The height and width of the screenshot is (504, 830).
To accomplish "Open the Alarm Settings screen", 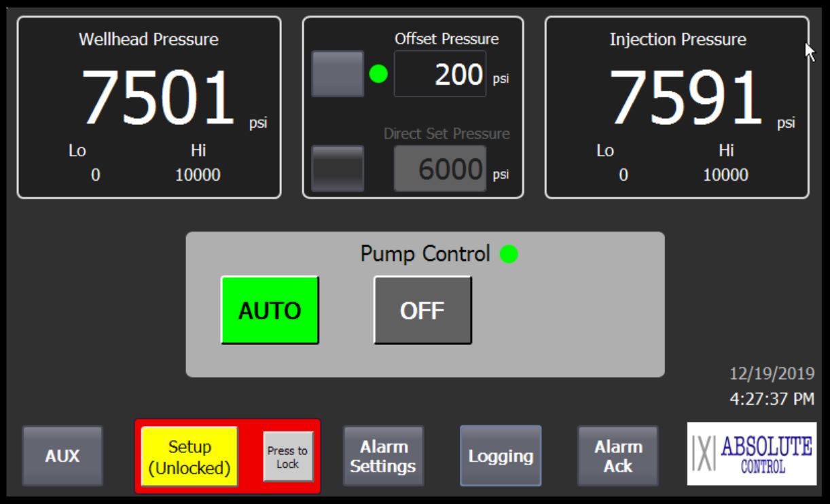I will (x=383, y=456).
